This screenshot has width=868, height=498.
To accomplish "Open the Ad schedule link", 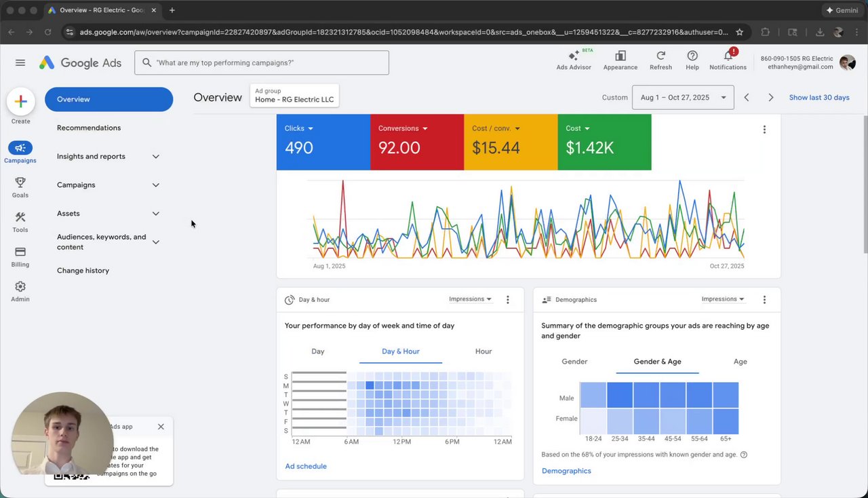I will (306, 466).
